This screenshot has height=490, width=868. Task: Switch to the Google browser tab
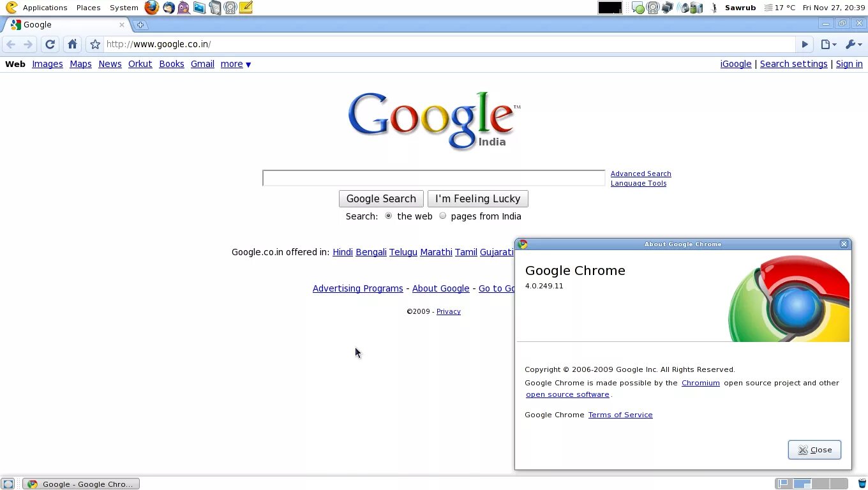tap(66, 25)
